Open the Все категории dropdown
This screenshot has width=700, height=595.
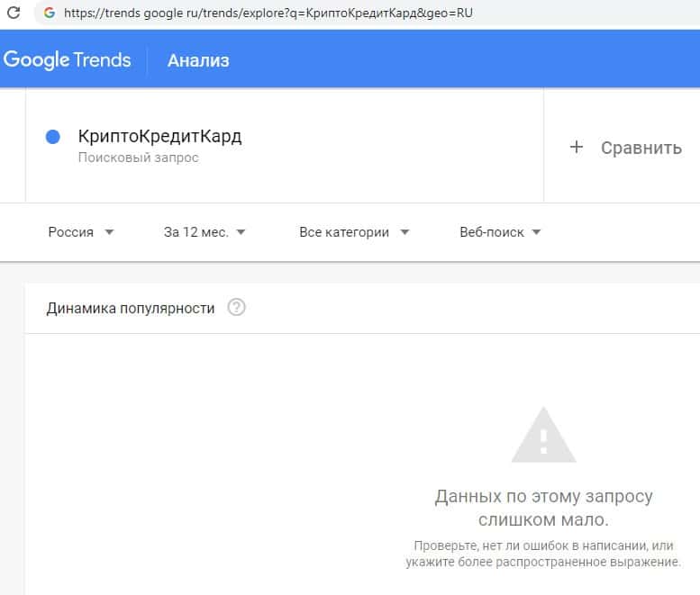coord(354,231)
